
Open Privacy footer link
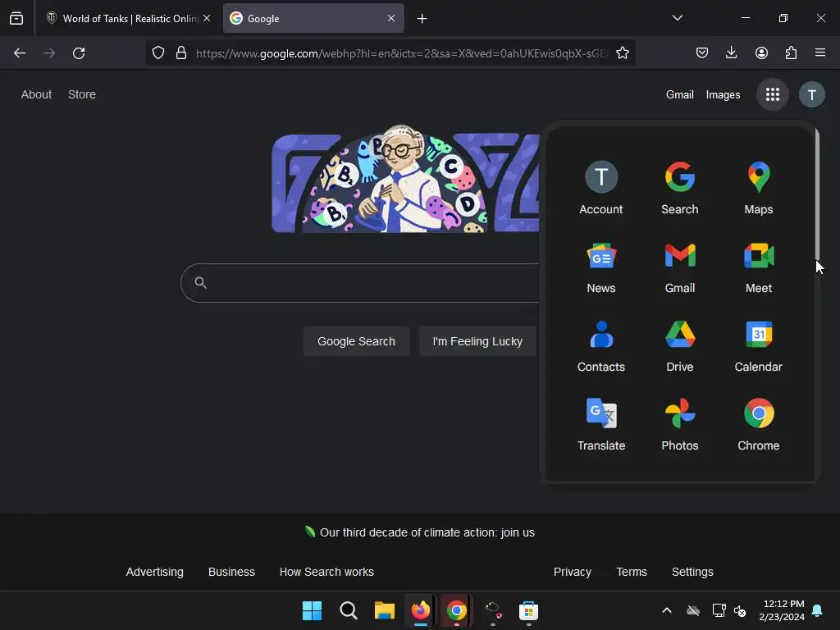(572, 572)
